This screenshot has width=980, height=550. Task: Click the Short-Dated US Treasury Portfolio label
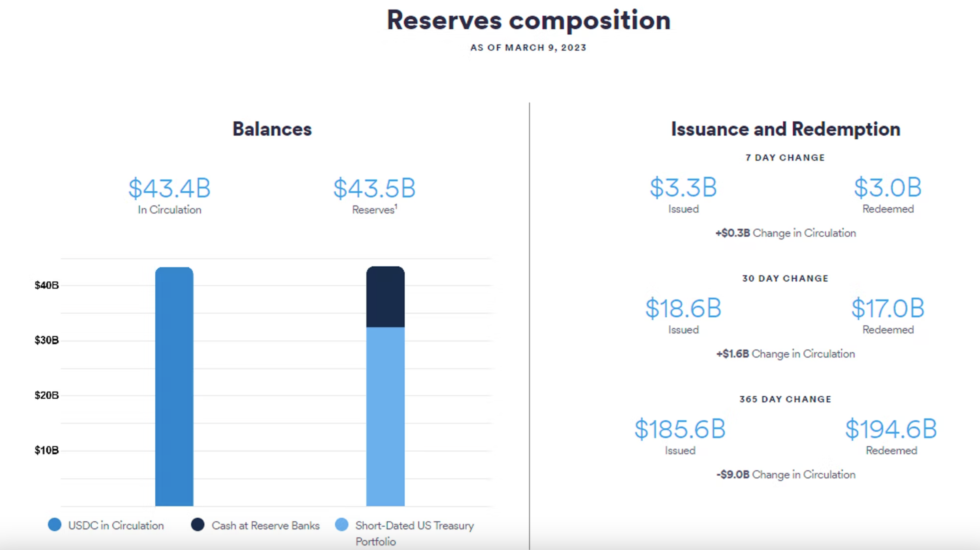click(415, 533)
